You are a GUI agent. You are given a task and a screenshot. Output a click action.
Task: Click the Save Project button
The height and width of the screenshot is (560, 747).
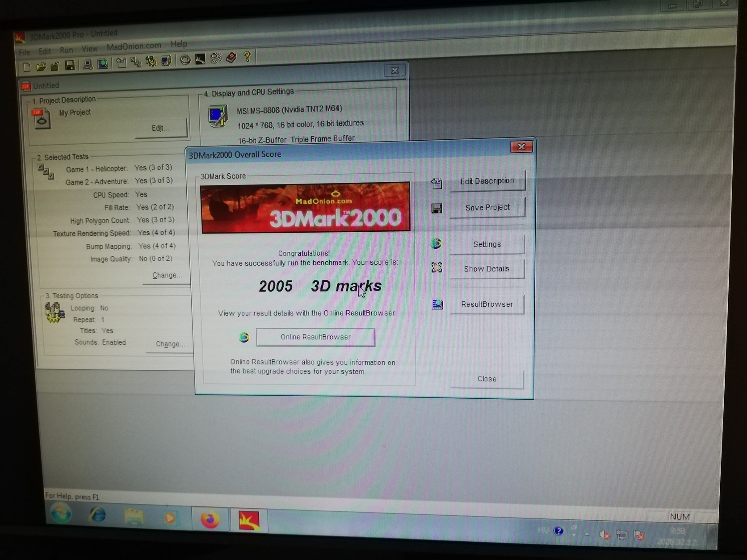point(487,208)
